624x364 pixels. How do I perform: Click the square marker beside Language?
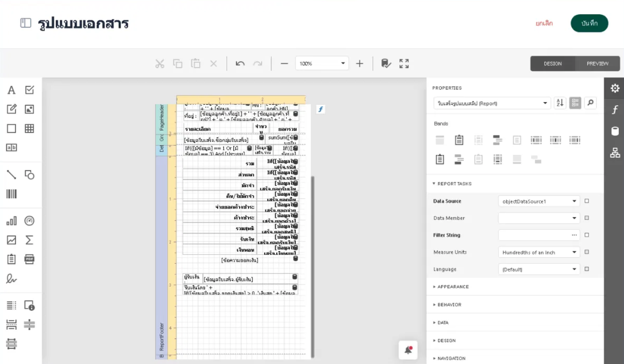click(587, 269)
